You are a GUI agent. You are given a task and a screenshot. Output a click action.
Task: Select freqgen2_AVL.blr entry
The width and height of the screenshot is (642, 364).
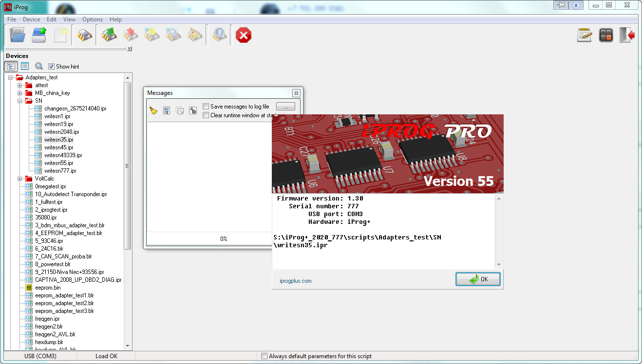(x=55, y=334)
